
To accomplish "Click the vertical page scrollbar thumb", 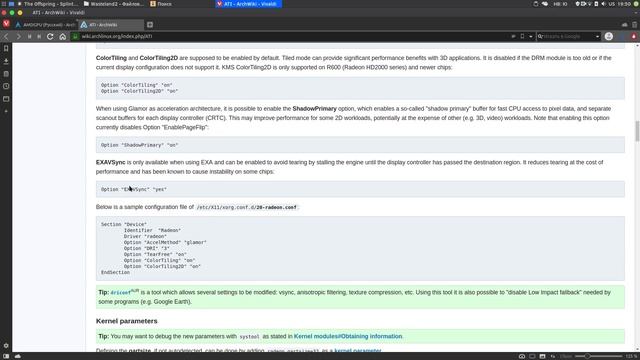I will coord(637,131).
